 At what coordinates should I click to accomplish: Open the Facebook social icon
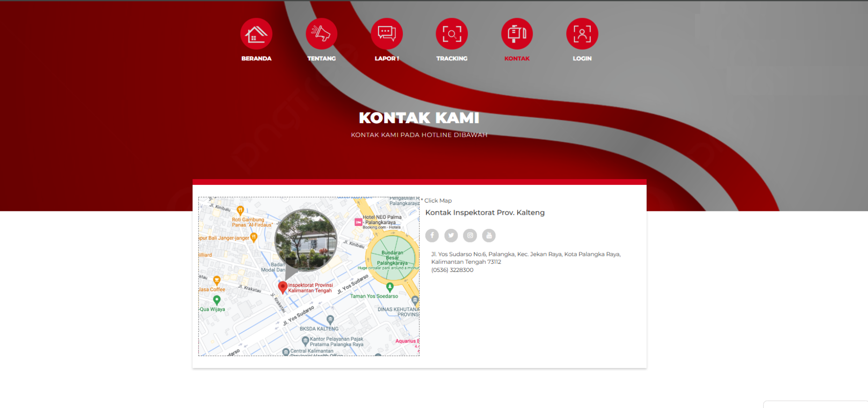pyautogui.click(x=432, y=235)
